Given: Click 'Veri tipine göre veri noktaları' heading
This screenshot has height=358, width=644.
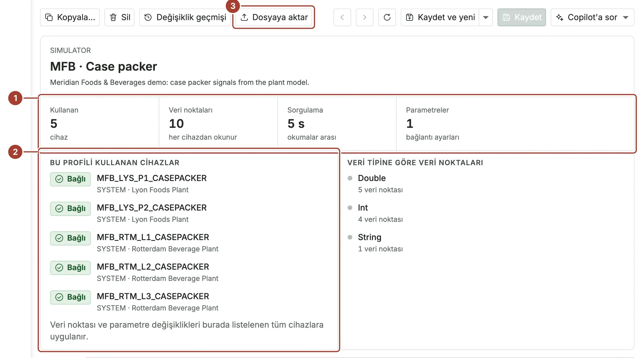Looking at the screenshot, I should [x=415, y=162].
